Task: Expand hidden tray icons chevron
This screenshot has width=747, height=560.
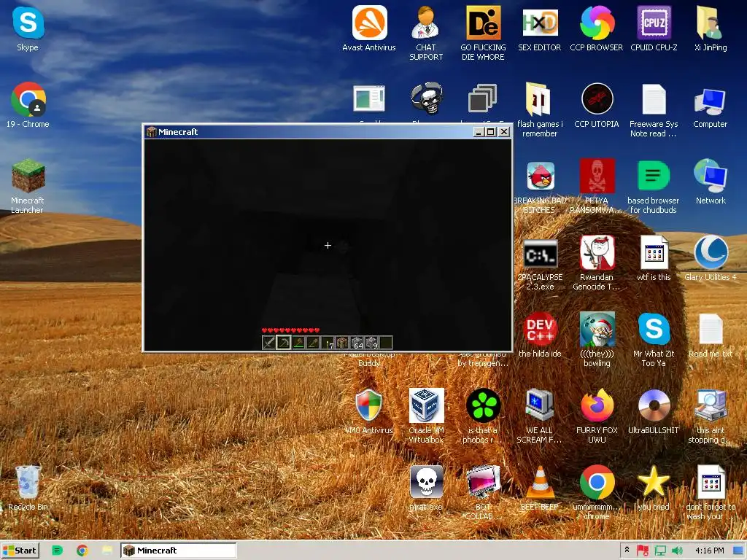Action: [x=627, y=550]
